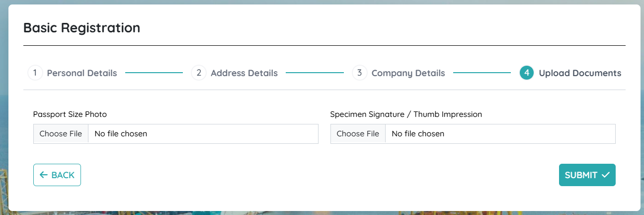Click the highlighted step 4 circle
The image size is (644, 215).
coord(527,73)
